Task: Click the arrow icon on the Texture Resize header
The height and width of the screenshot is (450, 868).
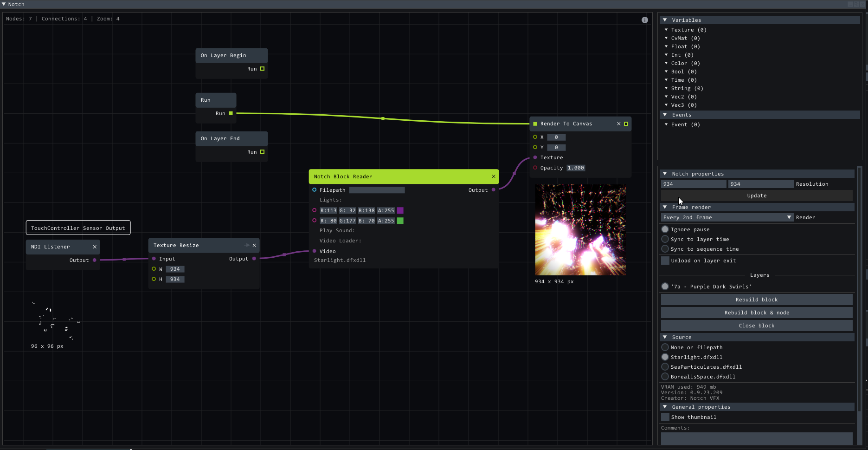Action: 247,245
